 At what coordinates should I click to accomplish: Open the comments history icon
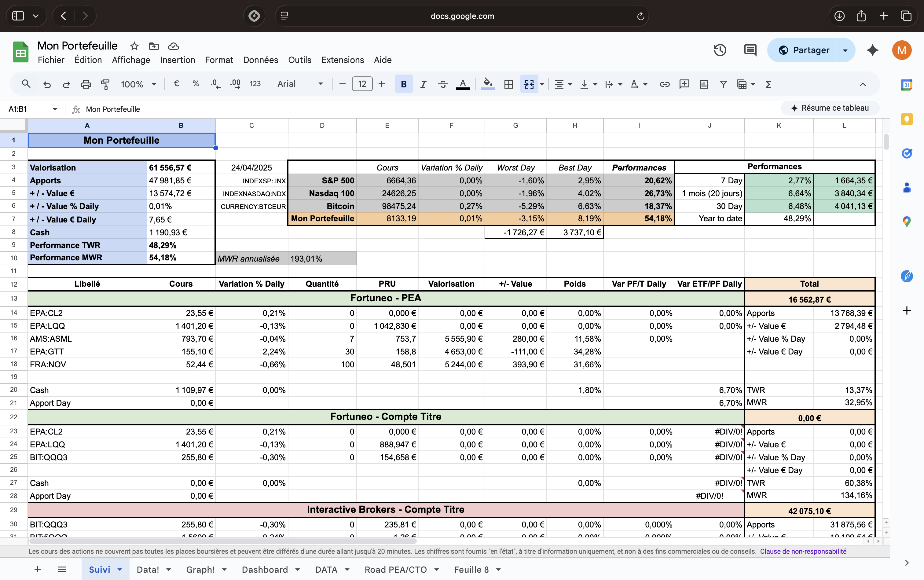click(750, 50)
